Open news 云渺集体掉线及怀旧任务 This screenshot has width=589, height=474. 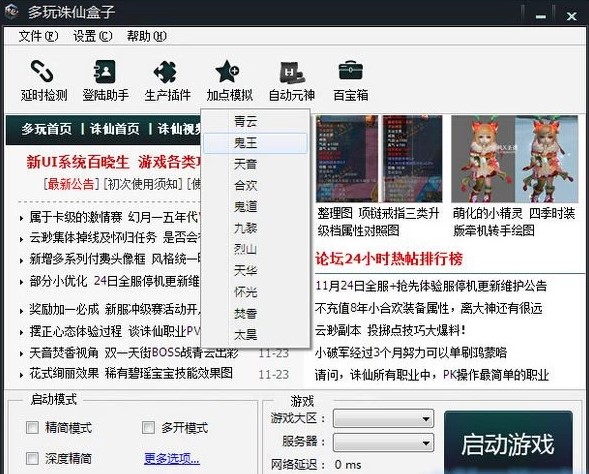[115, 237]
